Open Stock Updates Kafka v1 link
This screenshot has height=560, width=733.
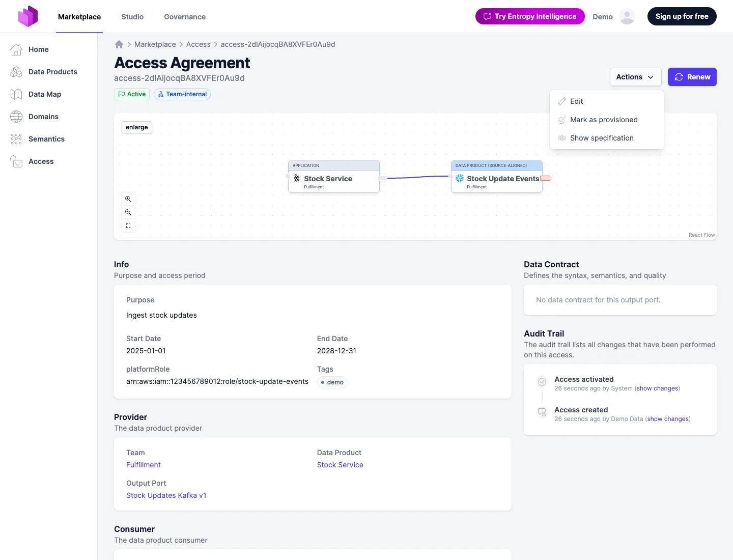pyautogui.click(x=166, y=495)
